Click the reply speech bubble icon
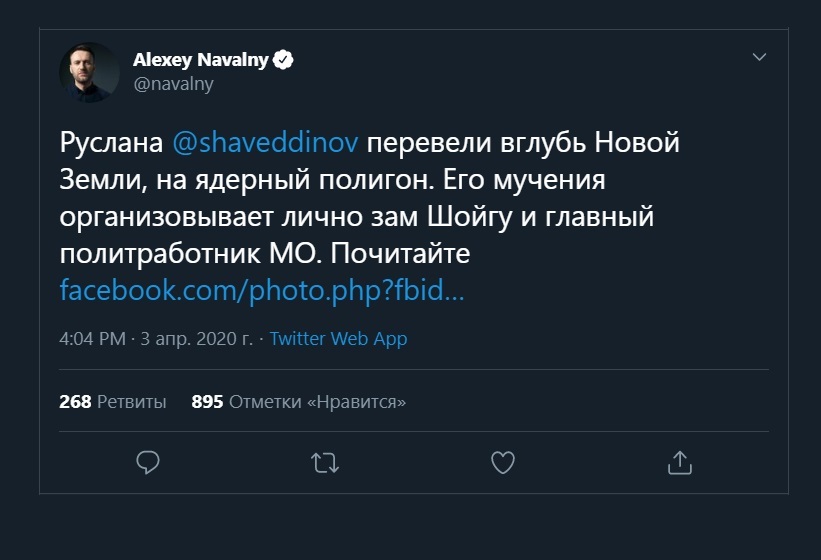The height and width of the screenshot is (560, 821). [148, 462]
